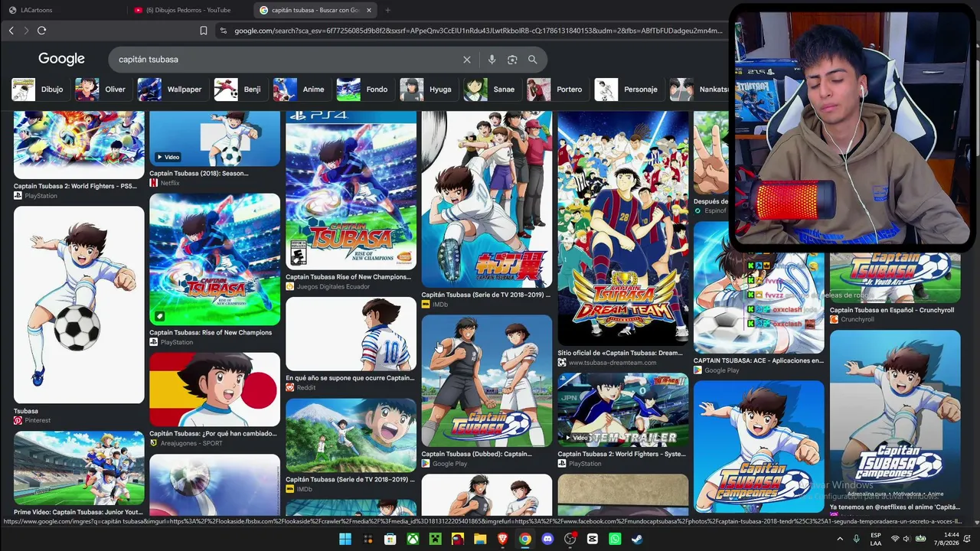The image size is (980, 551).
Task: Open OBS Studio from the taskbar
Action: [x=570, y=539]
